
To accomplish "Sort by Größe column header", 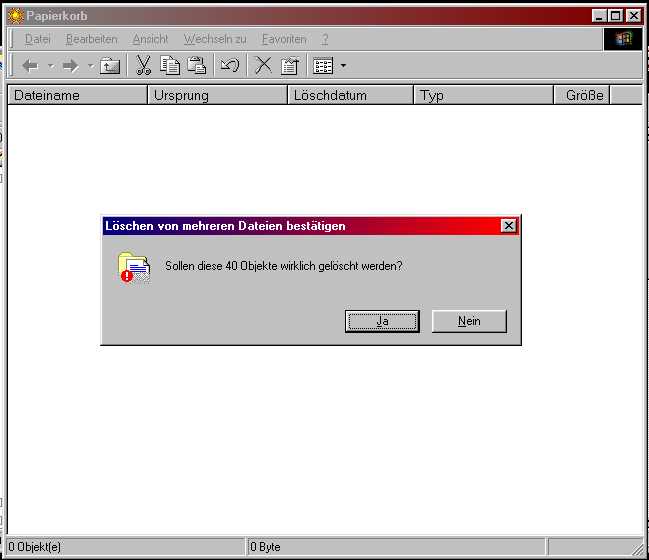I will (x=582, y=95).
